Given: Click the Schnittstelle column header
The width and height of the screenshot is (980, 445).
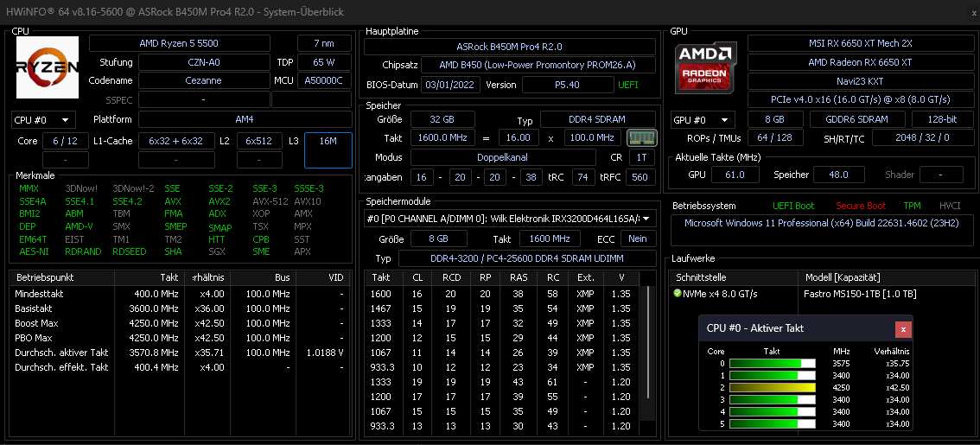Looking at the screenshot, I should pos(734,277).
